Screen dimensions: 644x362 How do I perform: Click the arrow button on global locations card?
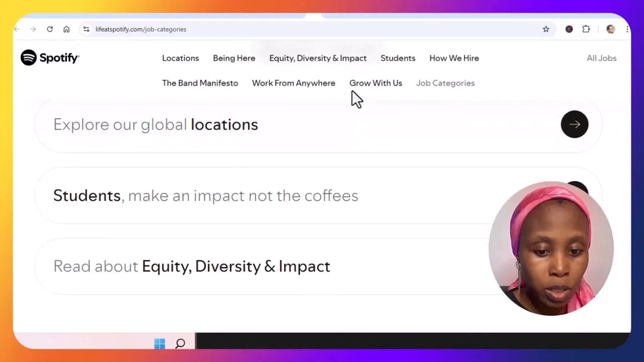575,124
